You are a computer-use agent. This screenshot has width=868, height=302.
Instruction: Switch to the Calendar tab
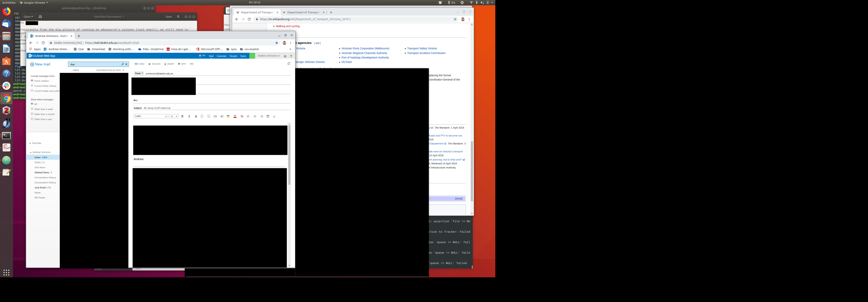pyautogui.click(x=221, y=56)
